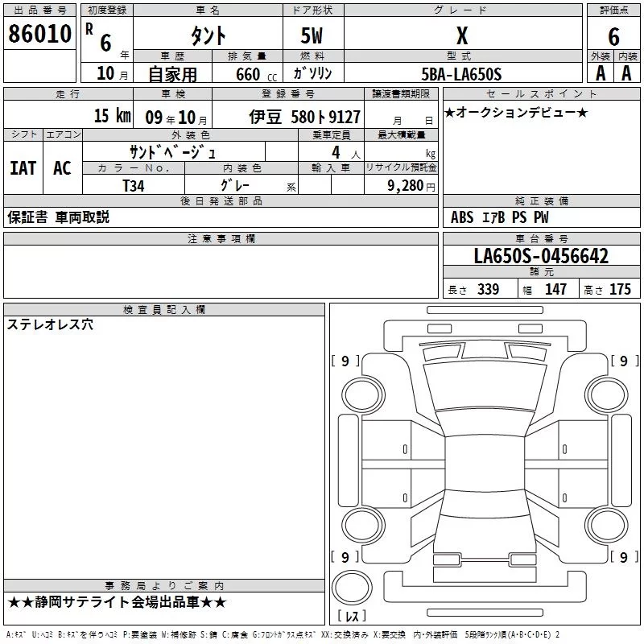
Task: Click the color number T34 cell
Action: pyautogui.click(x=134, y=184)
